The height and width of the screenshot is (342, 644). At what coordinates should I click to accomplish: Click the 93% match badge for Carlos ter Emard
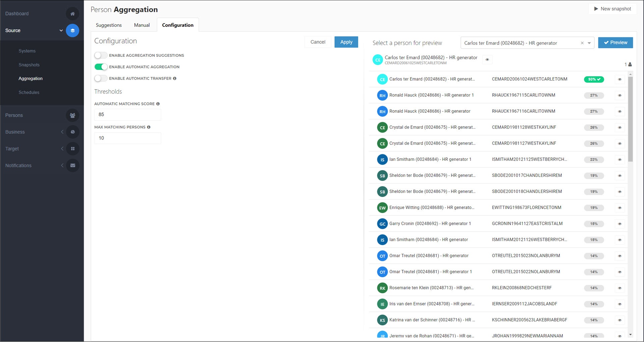tap(594, 80)
